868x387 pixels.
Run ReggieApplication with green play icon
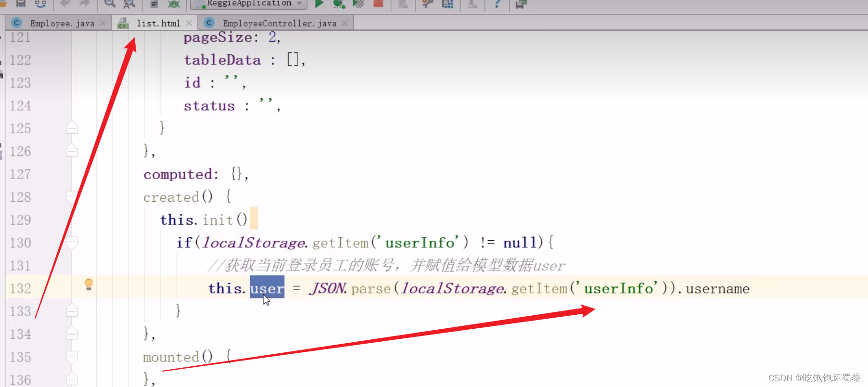319,3
